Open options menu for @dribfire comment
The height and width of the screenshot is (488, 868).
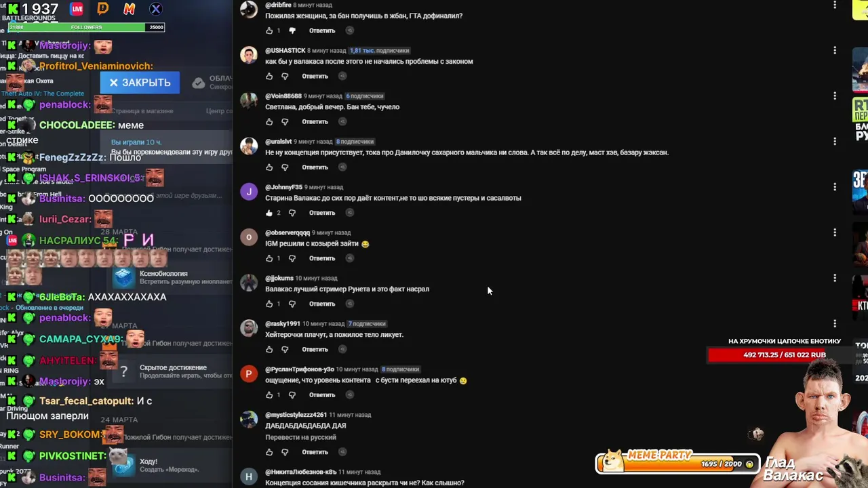click(x=835, y=5)
